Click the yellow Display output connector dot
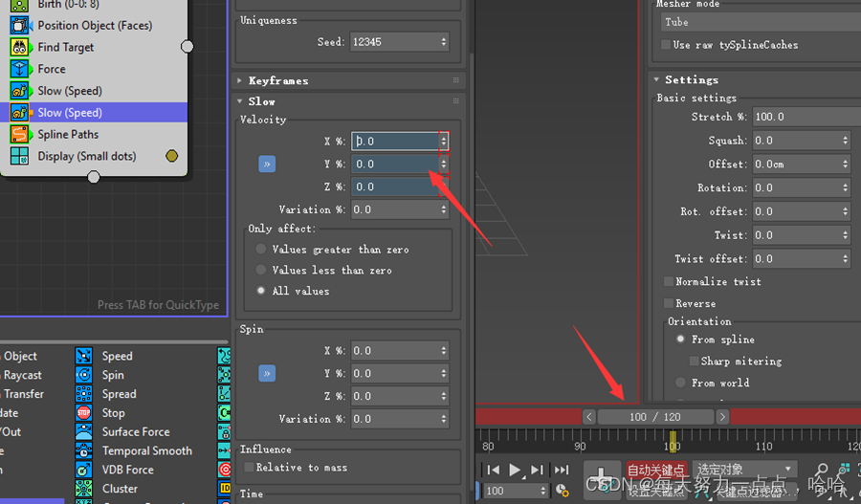Viewport: 861px width, 504px height. (172, 156)
